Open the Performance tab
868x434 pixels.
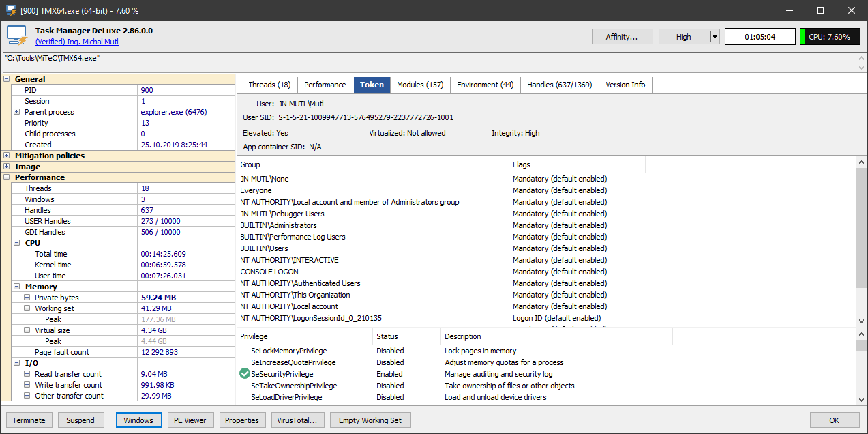point(325,85)
